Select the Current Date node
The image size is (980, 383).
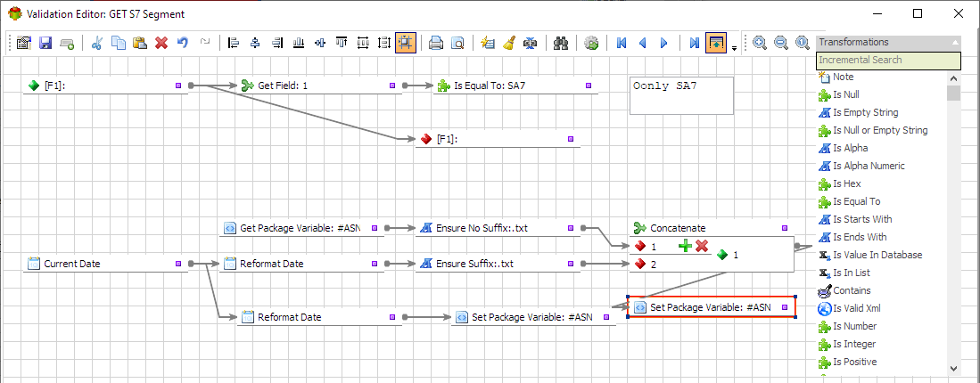(x=105, y=264)
